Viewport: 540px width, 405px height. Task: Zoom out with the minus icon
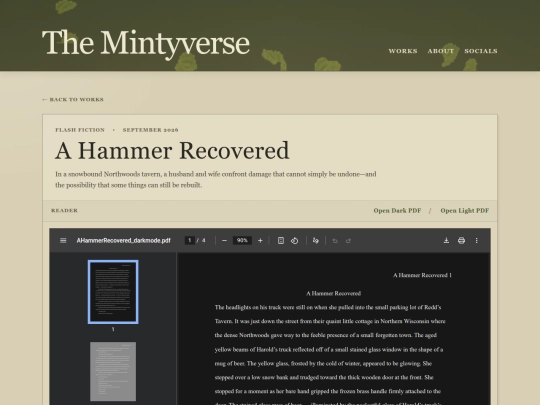coord(225,240)
